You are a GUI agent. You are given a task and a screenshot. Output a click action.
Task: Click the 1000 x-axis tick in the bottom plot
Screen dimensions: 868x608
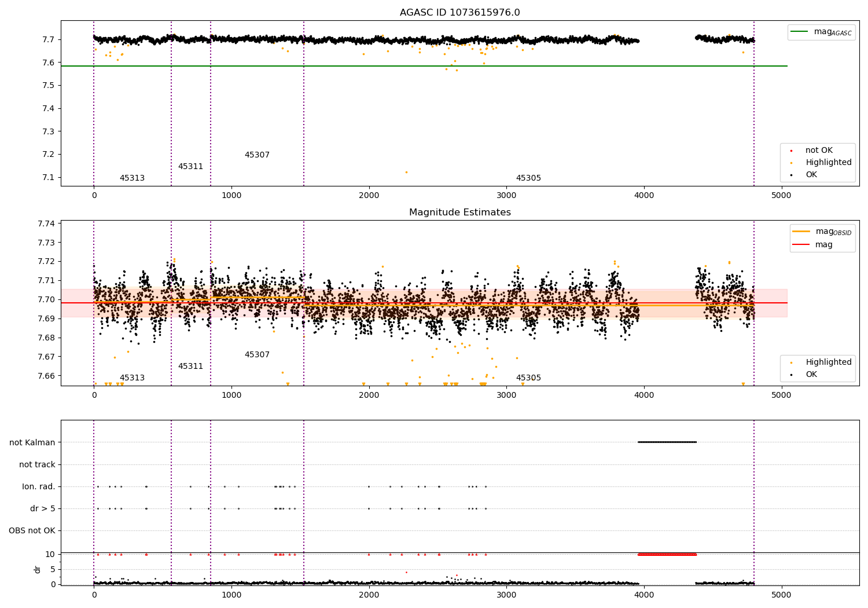[231, 595]
